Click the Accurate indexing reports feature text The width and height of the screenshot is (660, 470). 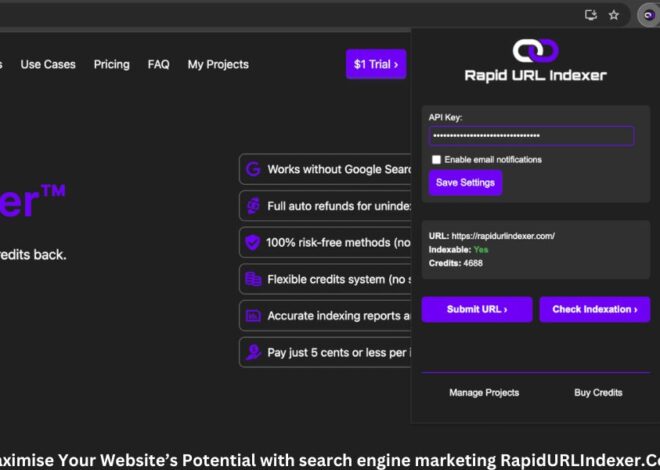click(339, 316)
